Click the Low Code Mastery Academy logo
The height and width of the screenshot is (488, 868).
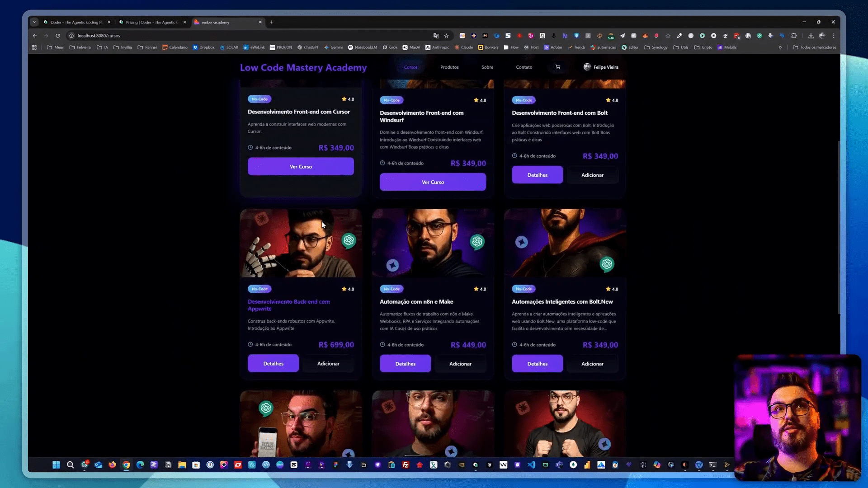(x=303, y=67)
